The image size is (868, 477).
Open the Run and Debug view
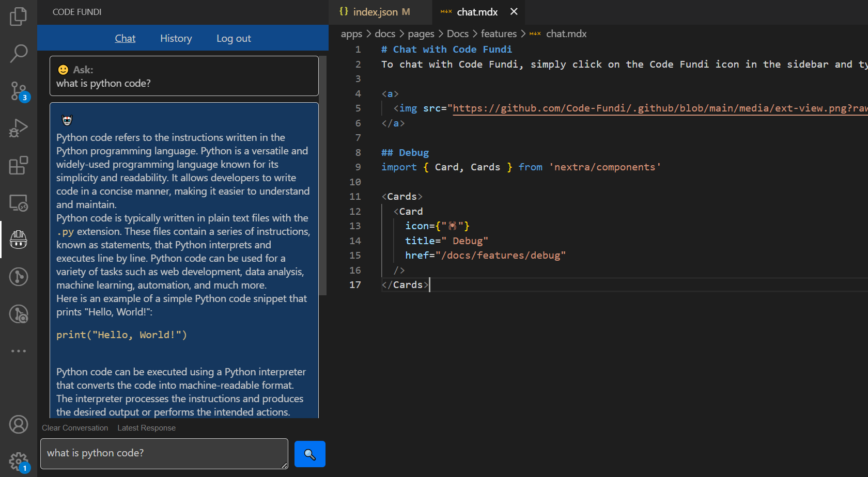[x=19, y=128]
